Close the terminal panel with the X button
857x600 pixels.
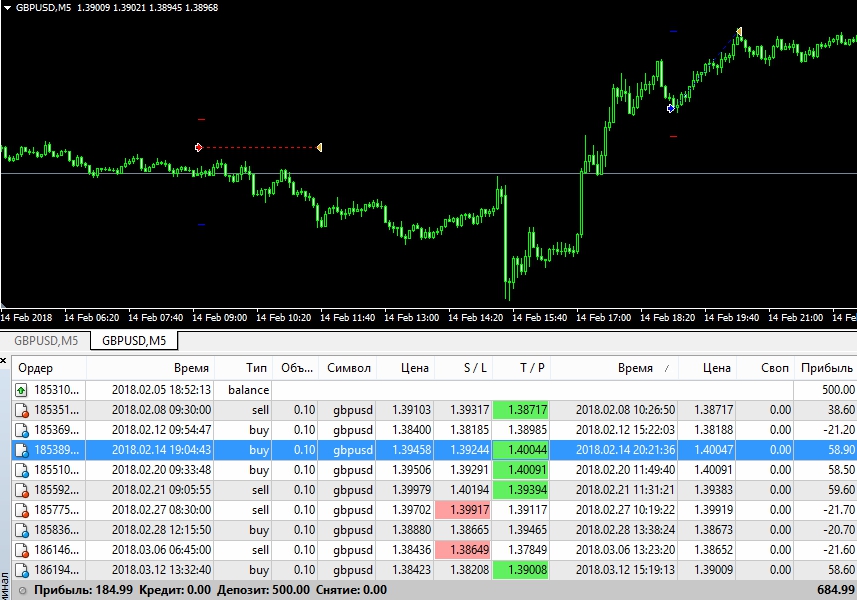[3, 360]
